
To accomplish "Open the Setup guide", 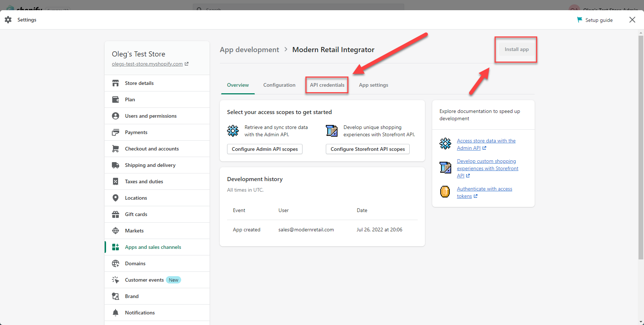I will (595, 20).
